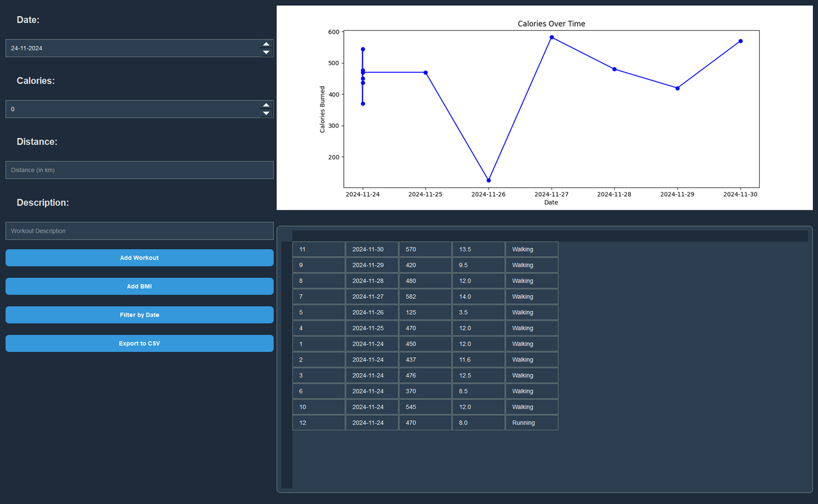Screen dimensions: 818x504
Task: Select workout row with ID 5
Action: point(425,312)
